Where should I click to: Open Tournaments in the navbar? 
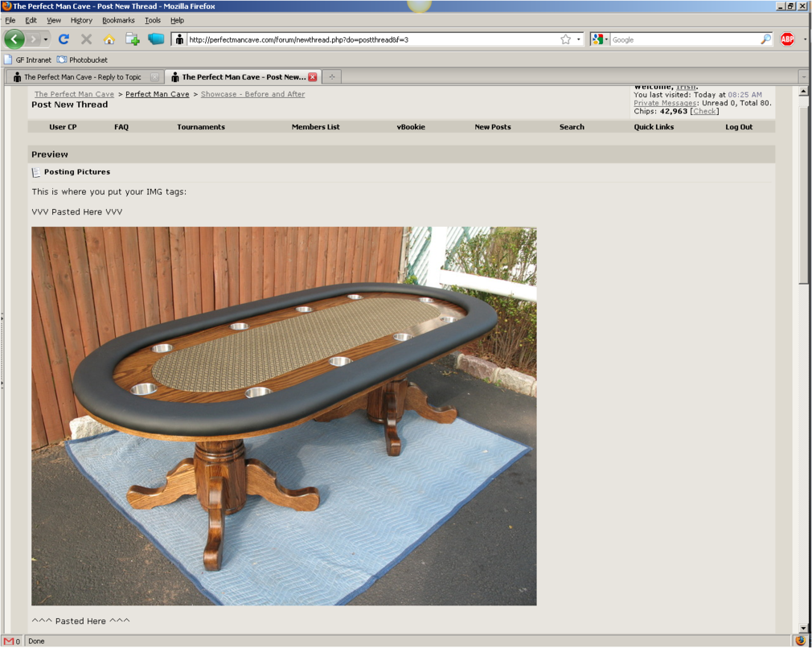coord(201,127)
